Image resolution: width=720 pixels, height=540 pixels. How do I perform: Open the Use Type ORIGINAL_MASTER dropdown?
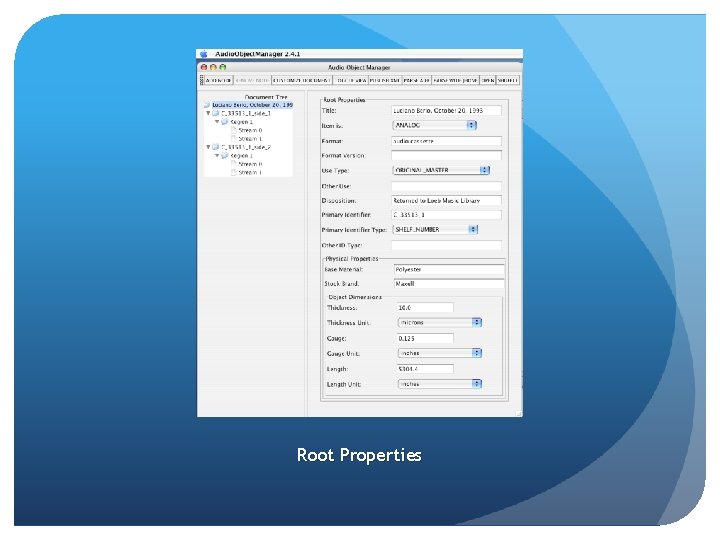(x=441, y=170)
